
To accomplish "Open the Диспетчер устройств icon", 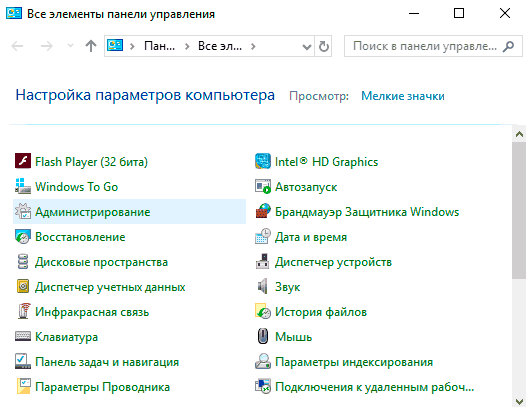I will click(263, 262).
